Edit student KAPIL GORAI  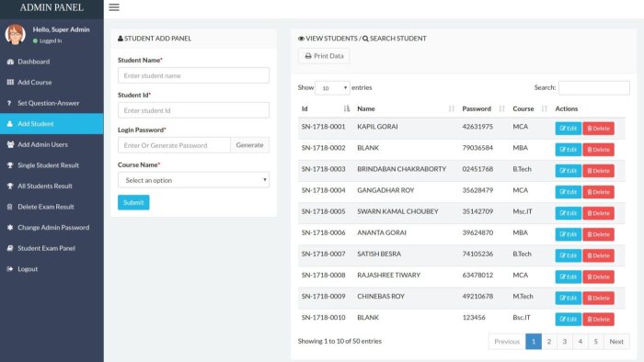pos(568,129)
